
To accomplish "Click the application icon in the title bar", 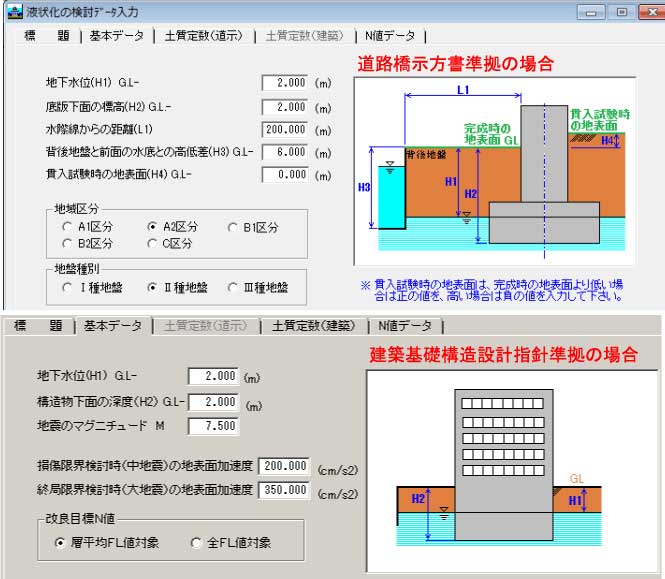I will tap(13, 10).
